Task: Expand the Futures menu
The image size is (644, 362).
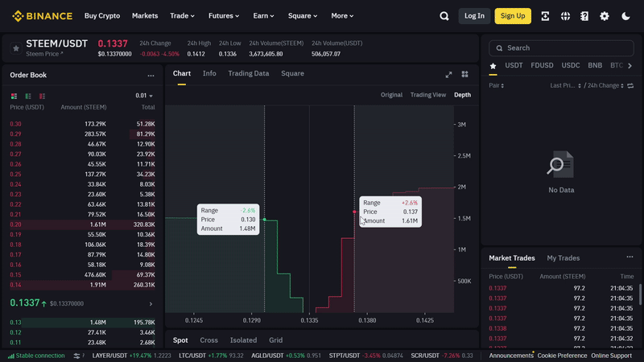Action: point(224,15)
